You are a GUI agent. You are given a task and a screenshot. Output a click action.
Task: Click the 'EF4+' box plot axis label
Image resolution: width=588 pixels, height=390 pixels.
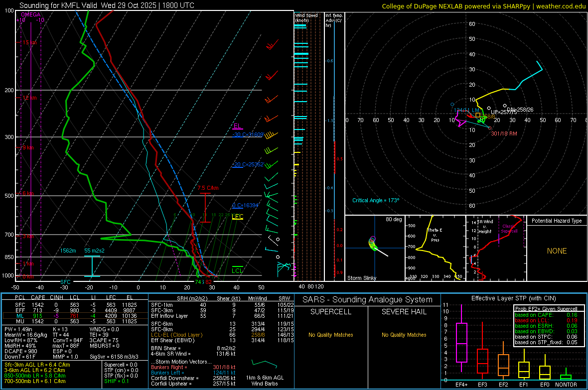tap(461, 385)
